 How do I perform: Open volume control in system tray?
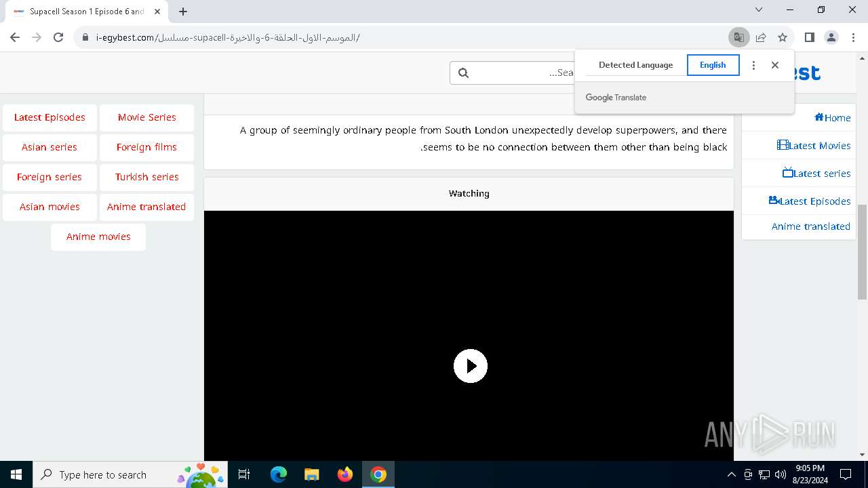click(781, 474)
